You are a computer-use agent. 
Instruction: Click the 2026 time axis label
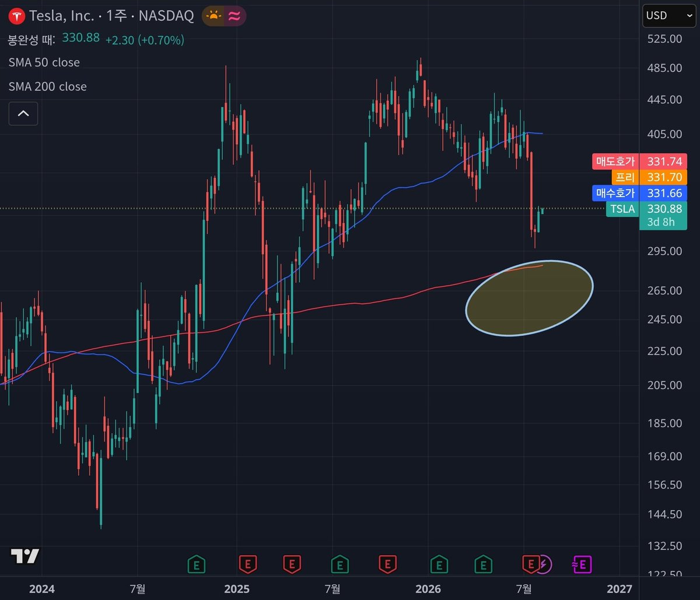coord(428,589)
